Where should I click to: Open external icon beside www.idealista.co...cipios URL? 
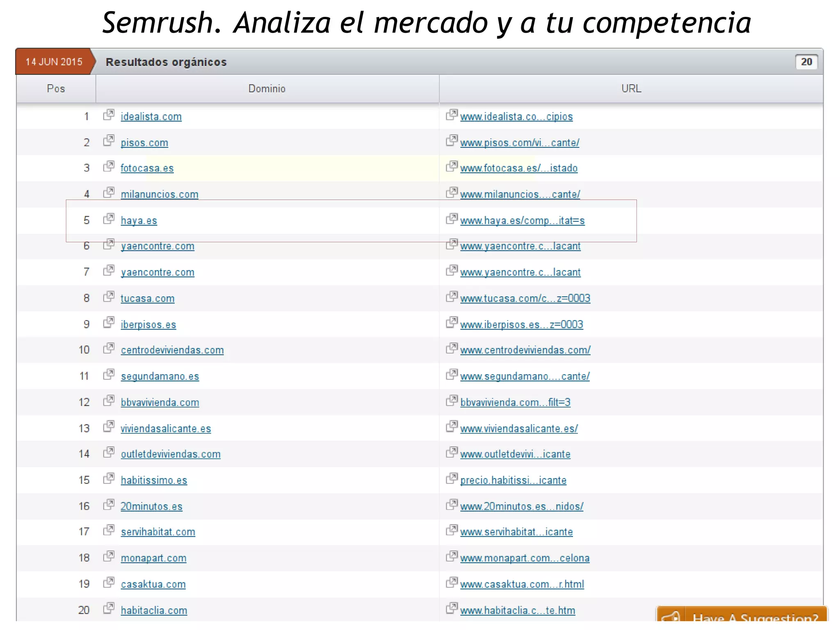coord(452,115)
